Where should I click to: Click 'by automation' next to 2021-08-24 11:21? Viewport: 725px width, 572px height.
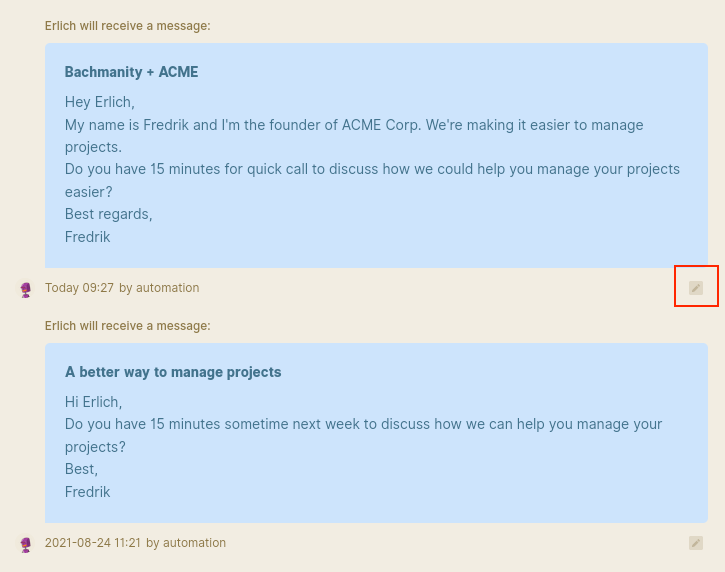point(186,542)
